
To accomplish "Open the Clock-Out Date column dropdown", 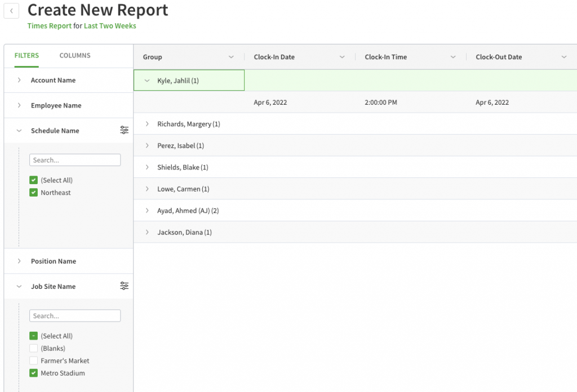I will click(x=565, y=57).
